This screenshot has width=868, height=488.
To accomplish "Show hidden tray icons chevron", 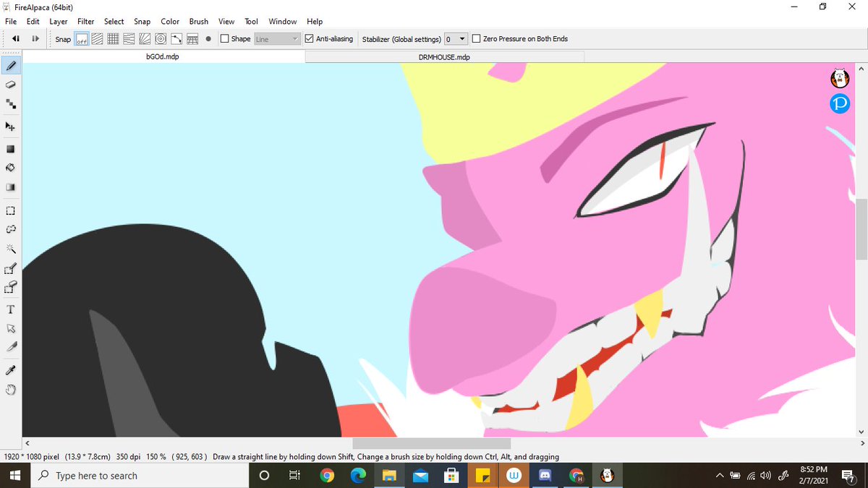I will point(720,476).
